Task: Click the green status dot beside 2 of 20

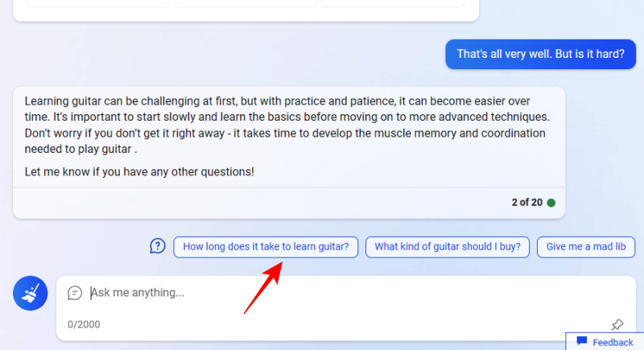Action: pos(551,203)
